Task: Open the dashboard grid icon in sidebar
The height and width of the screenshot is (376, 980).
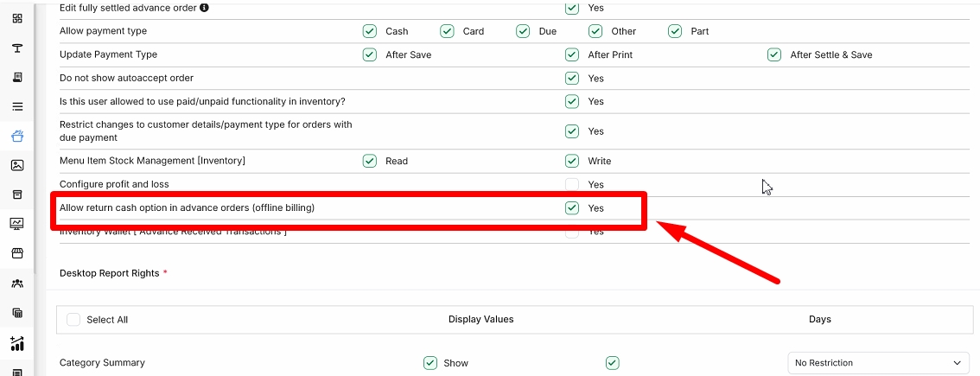Action: click(x=17, y=19)
